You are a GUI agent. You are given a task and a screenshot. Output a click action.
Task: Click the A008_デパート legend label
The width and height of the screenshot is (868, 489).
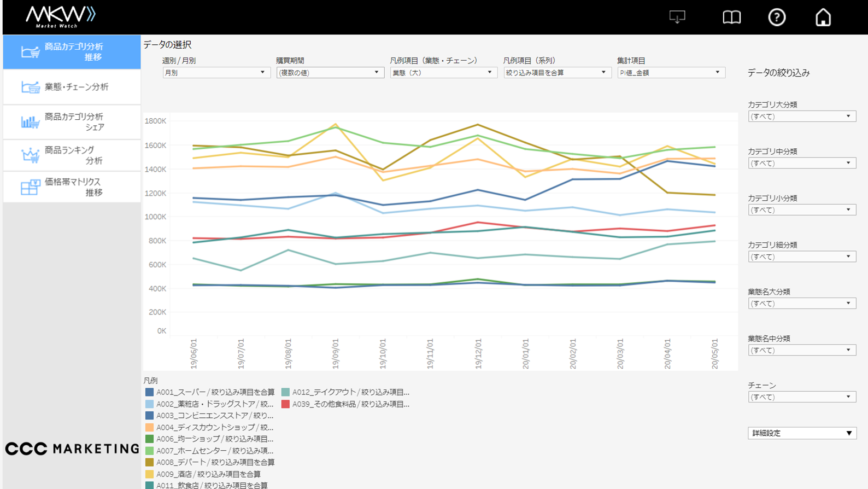pos(215,462)
